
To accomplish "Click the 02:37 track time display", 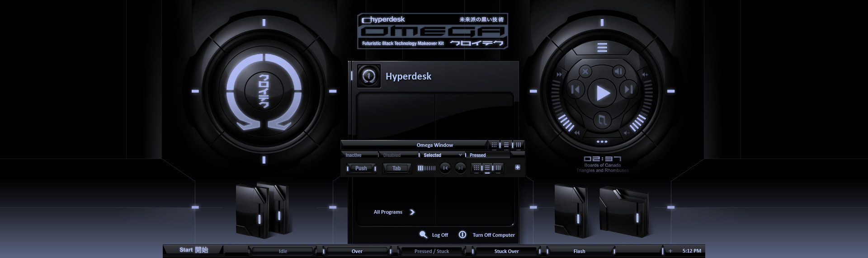I will (x=602, y=159).
